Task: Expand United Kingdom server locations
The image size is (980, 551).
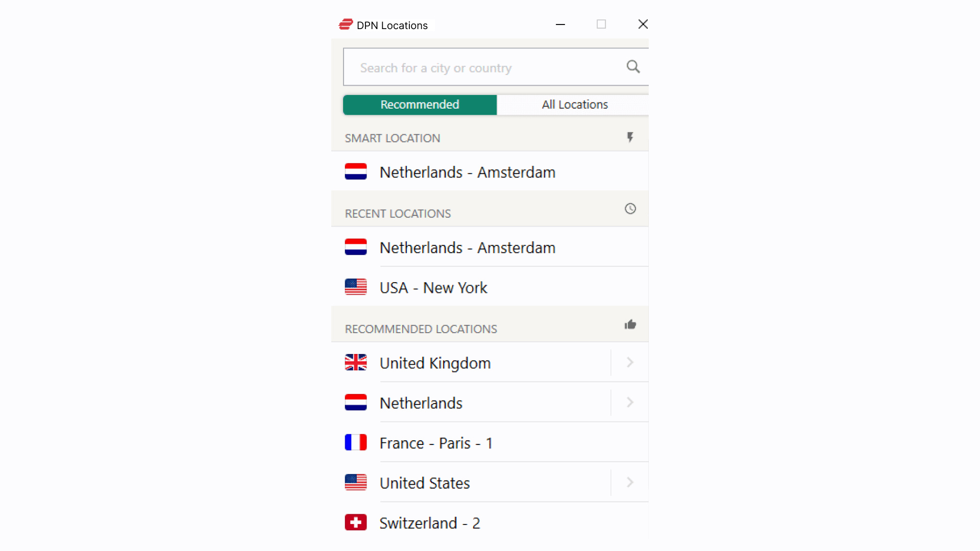Action: click(x=629, y=362)
